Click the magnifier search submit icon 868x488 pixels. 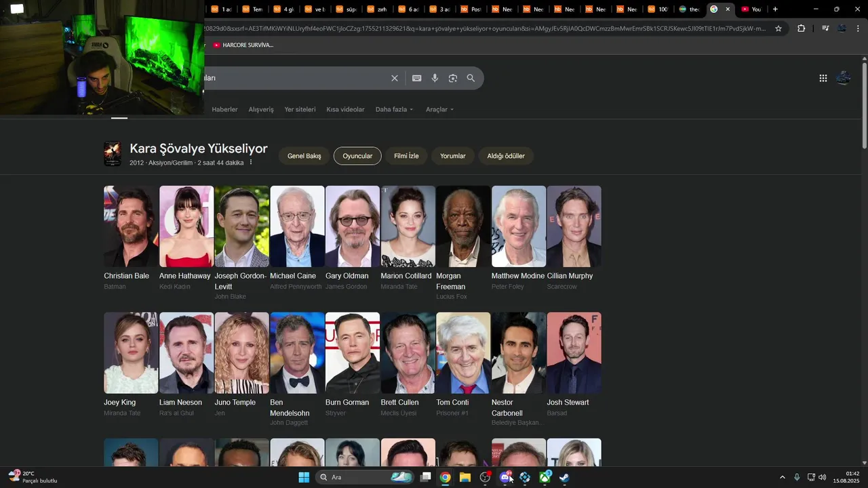(x=471, y=78)
